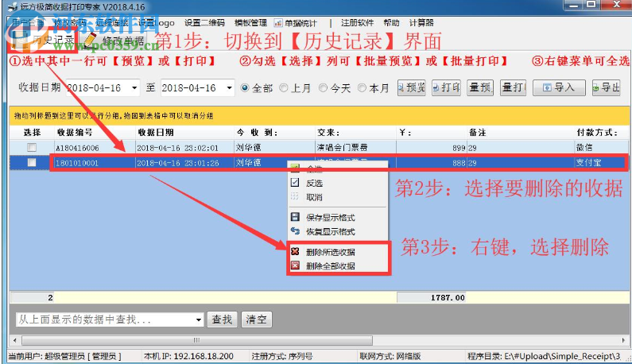Open the 帮助 menu

[x=391, y=23]
